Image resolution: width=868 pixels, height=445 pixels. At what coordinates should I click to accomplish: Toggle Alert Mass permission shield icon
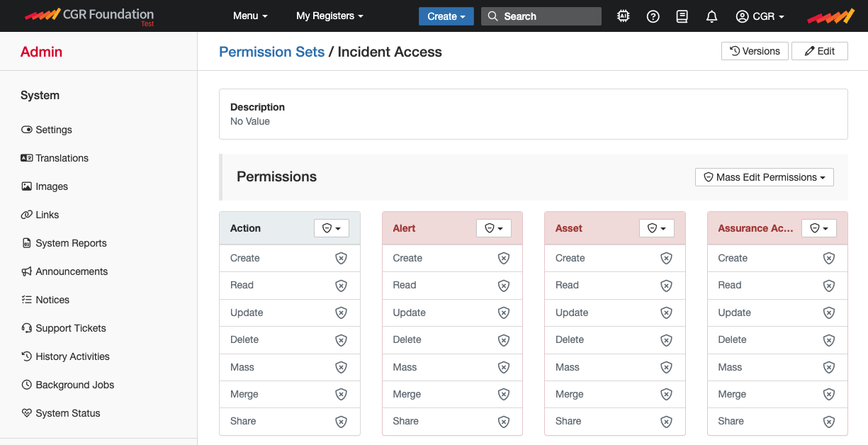(504, 368)
